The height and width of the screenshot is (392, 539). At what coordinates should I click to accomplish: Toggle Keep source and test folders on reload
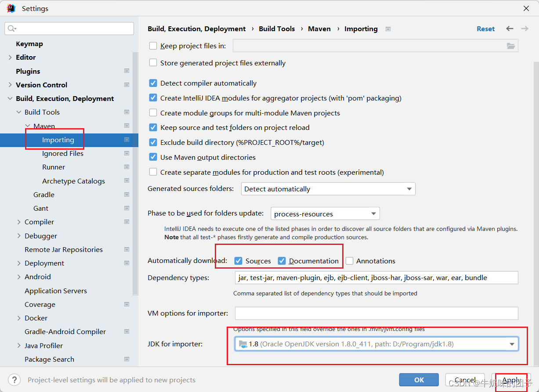point(153,127)
